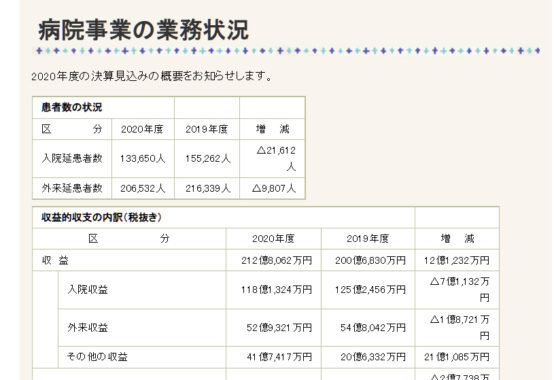Click 2019年度 header in revenue table
The image size is (554, 380).
[367, 239]
